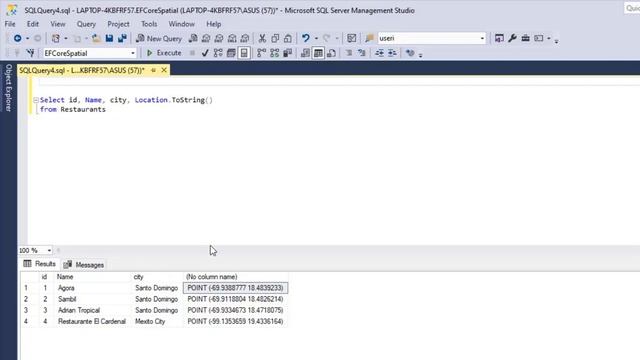Image resolution: width=640 pixels, height=360 pixels.
Task: Parse query with the checkmark icon
Action: click(205, 53)
